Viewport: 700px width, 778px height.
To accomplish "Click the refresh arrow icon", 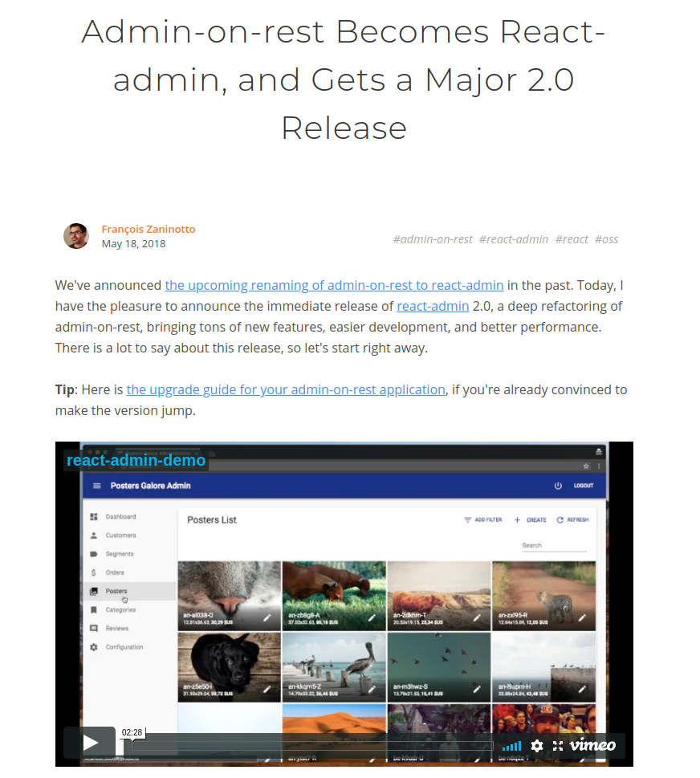I will (560, 519).
